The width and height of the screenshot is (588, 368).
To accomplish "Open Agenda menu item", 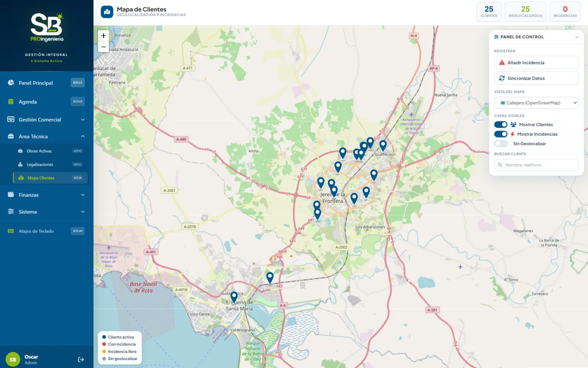I will (47, 102).
